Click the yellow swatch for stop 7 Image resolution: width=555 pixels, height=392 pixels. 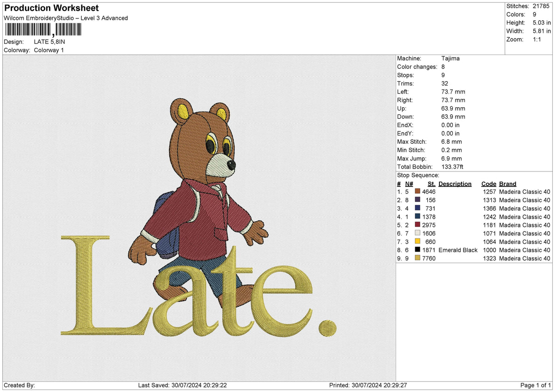click(x=418, y=241)
